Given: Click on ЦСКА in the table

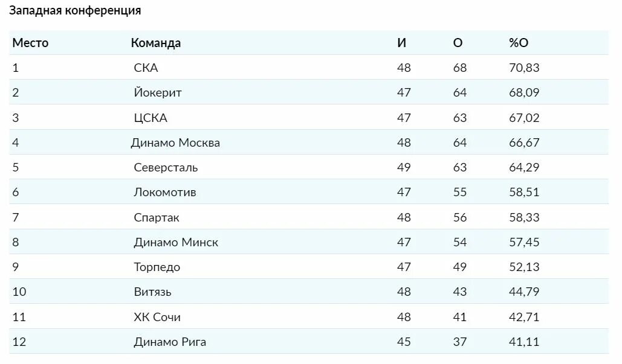Looking at the screenshot, I should click(x=150, y=118).
